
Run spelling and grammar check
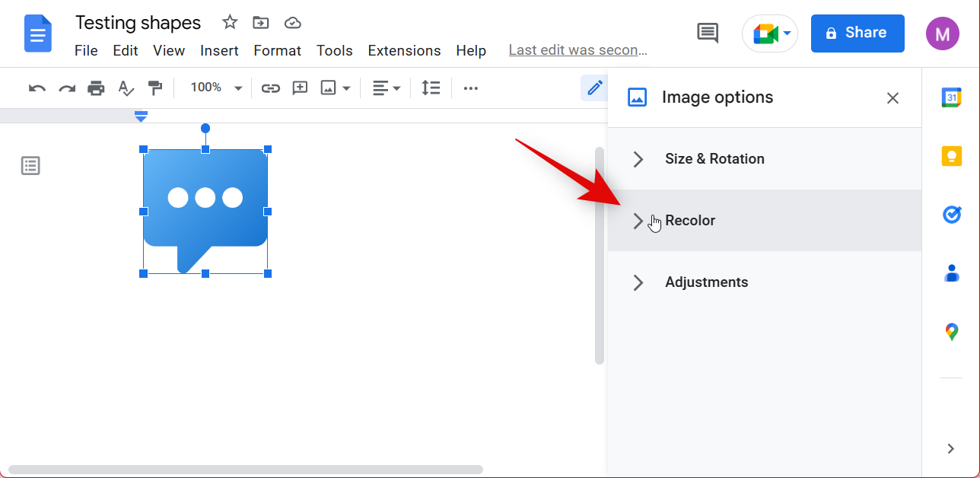tap(126, 88)
